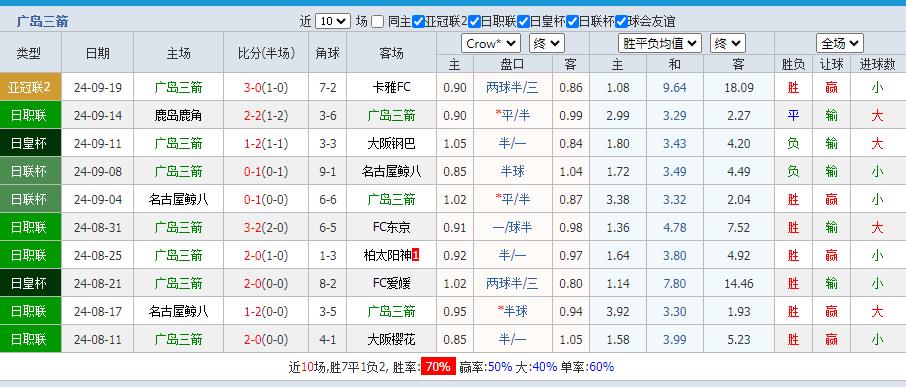Click handicap 两球半/三 on 卡雅FC row
The height and width of the screenshot is (387, 906).
(513, 88)
